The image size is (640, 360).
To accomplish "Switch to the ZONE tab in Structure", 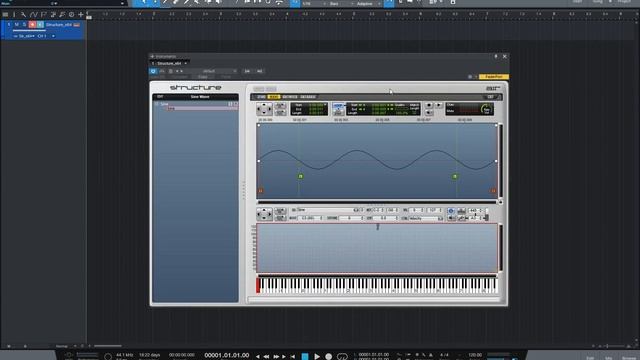I will click(x=261, y=97).
